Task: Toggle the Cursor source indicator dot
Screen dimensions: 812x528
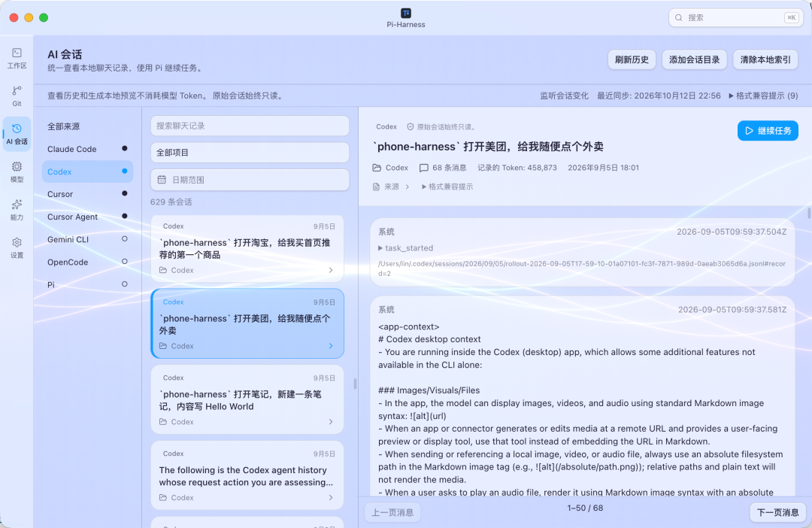Action: pos(124,193)
